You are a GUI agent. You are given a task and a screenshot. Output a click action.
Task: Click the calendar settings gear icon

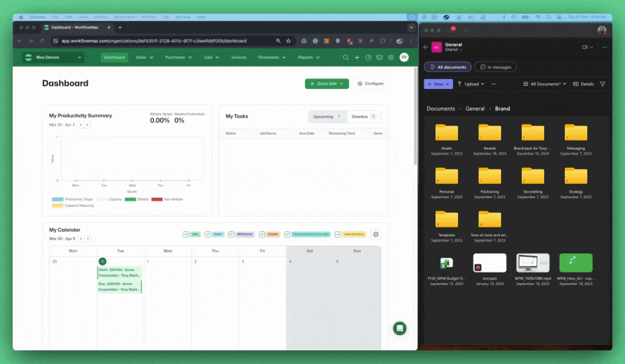click(x=375, y=234)
